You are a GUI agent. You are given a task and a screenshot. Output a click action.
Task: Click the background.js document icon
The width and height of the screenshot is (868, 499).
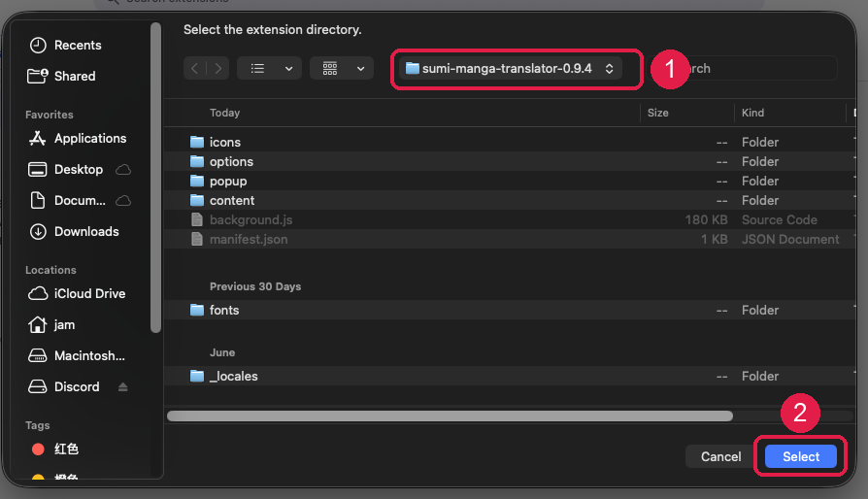coord(197,219)
